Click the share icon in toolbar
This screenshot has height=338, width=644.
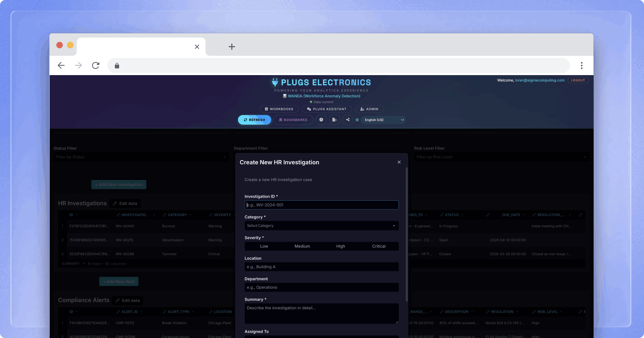pyautogui.click(x=348, y=120)
